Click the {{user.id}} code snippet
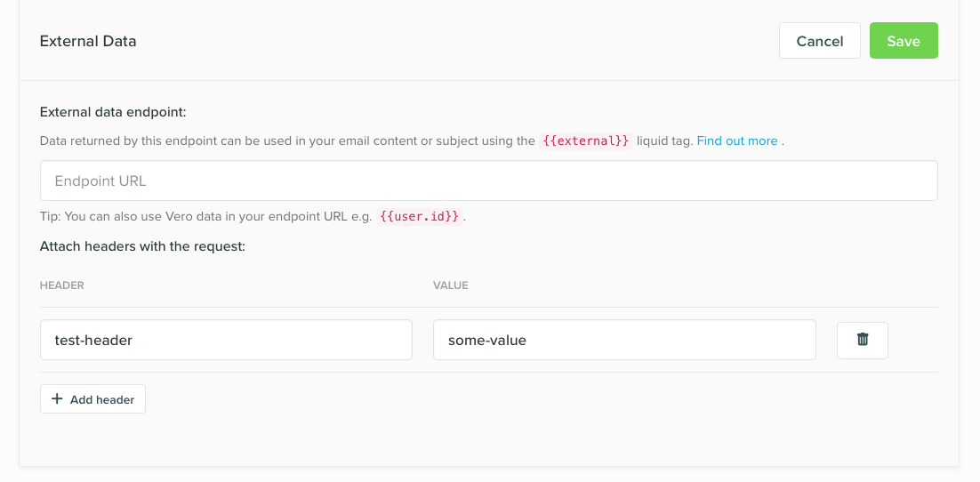The height and width of the screenshot is (482, 980). 420,217
